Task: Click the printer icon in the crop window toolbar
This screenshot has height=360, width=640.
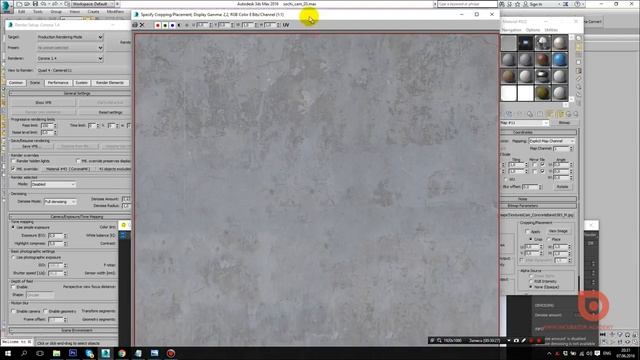Action: 135,25
